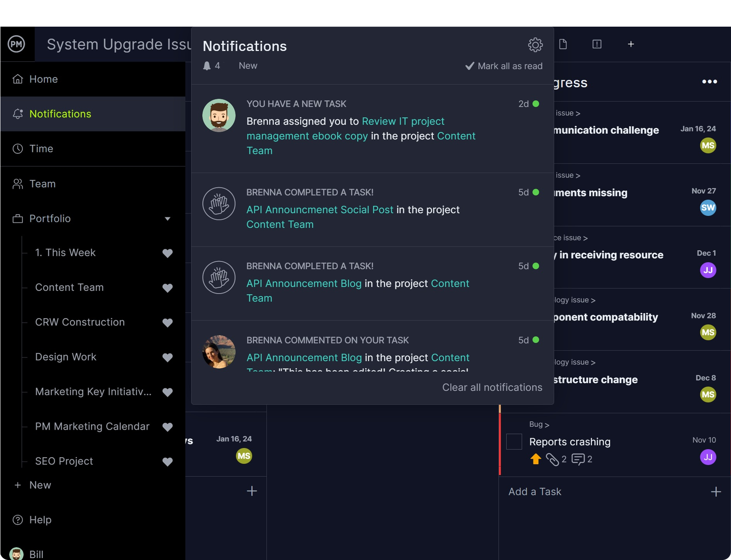Click the JJ avatar on Dec 1 card
731x560 pixels.
pos(708,270)
